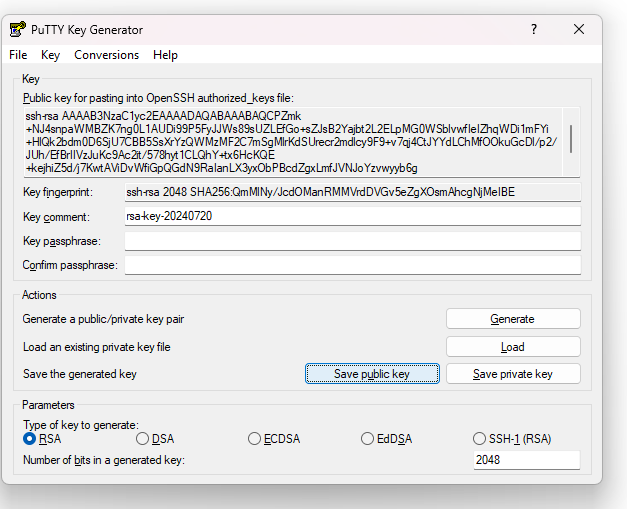Image resolution: width=627 pixels, height=509 pixels.
Task: Click "Number of bits in a generated key:" label
Action: pyautogui.click(x=104, y=460)
